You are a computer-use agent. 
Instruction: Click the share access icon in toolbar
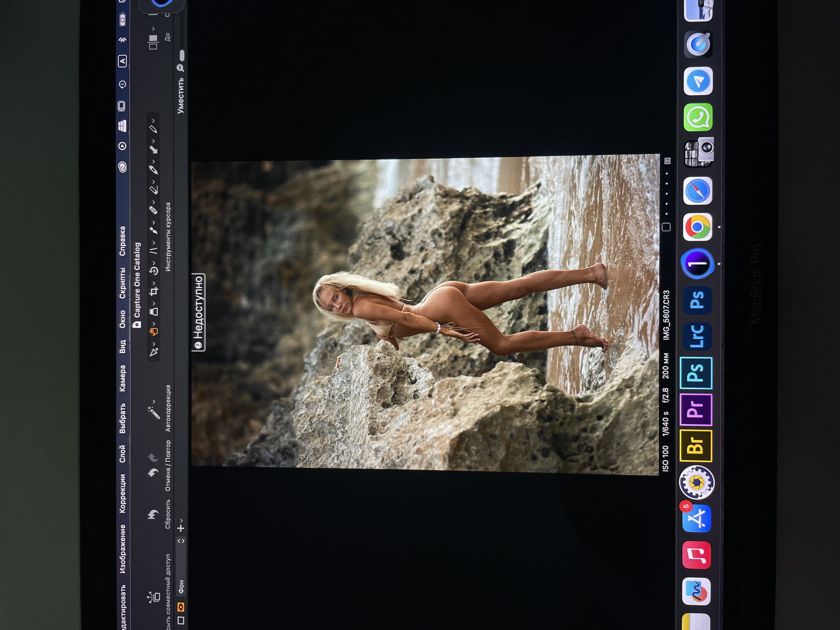[154, 597]
